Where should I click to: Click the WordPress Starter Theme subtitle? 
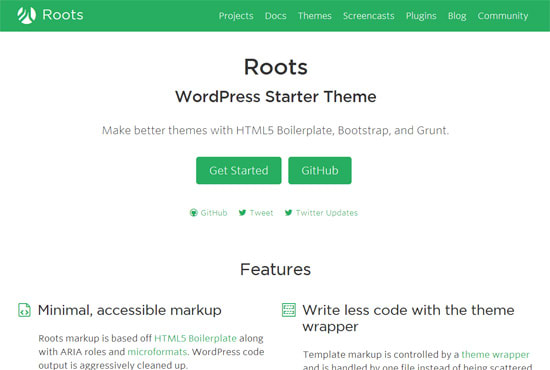(276, 97)
